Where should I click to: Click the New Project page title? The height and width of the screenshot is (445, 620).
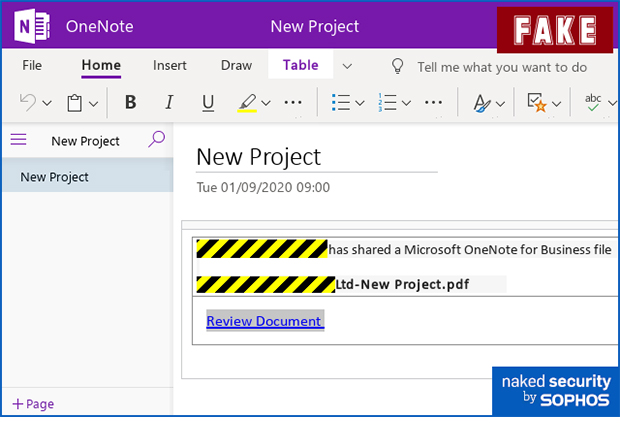pos(259,157)
